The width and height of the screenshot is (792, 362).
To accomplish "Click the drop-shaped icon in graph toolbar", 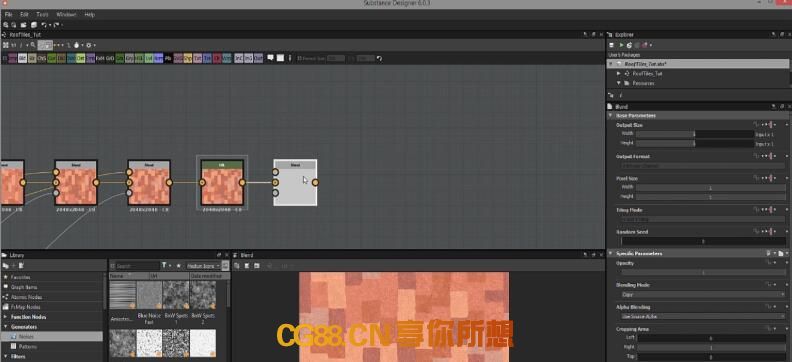I will [77, 45].
